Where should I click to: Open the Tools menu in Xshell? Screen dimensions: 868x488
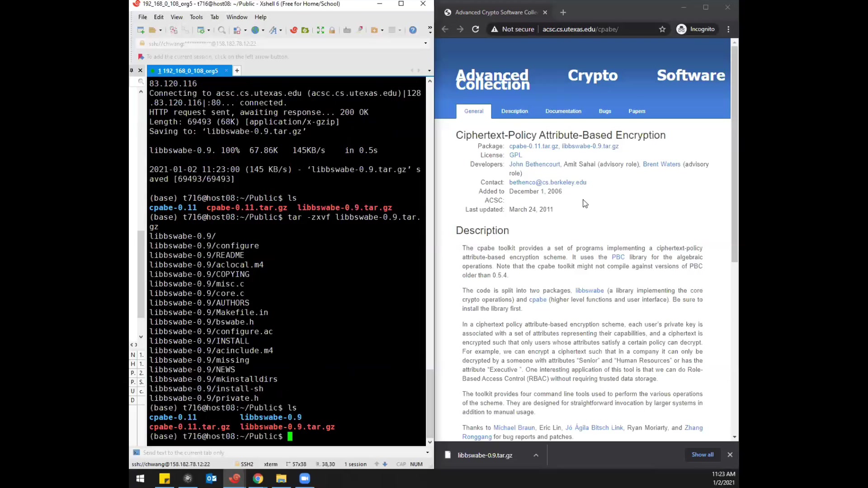point(196,17)
